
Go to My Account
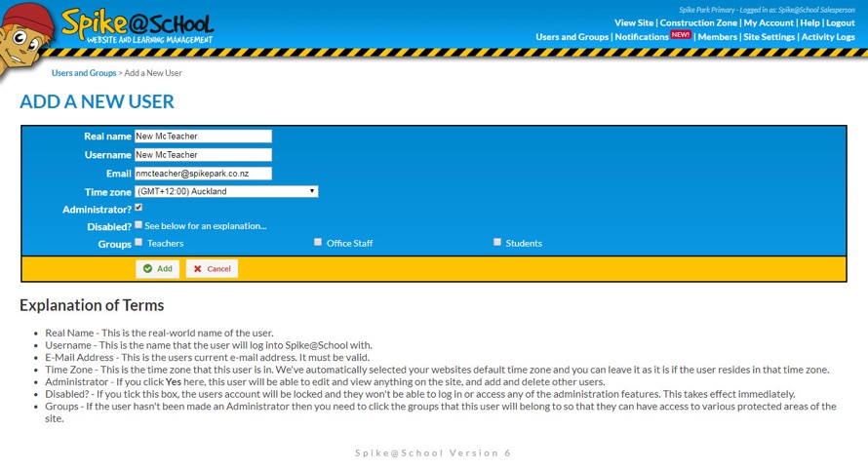click(x=769, y=22)
